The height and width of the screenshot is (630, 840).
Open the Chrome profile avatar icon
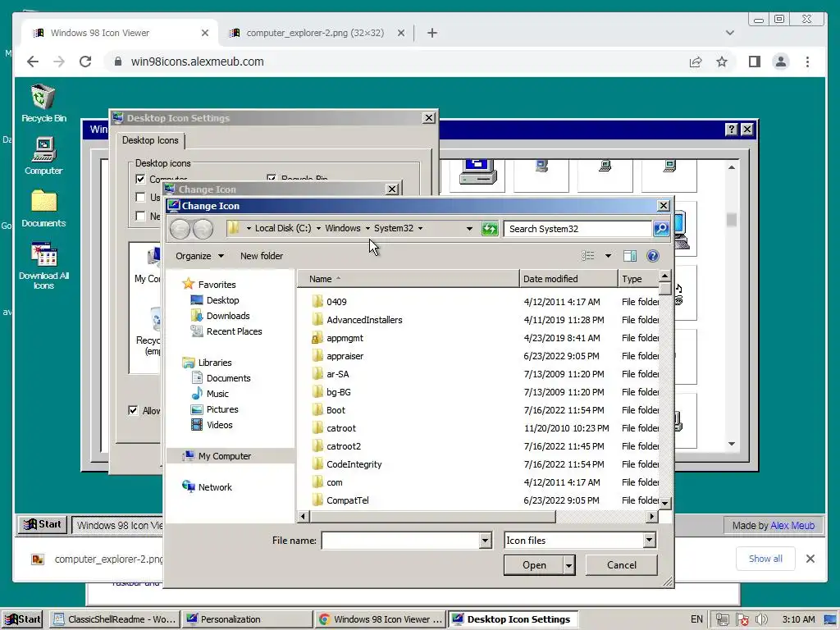coord(781,62)
